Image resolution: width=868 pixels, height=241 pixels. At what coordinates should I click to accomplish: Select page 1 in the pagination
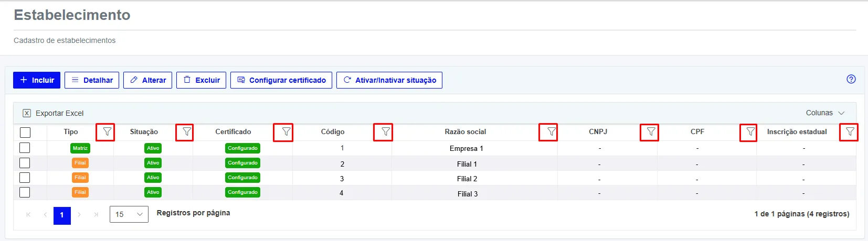click(62, 215)
